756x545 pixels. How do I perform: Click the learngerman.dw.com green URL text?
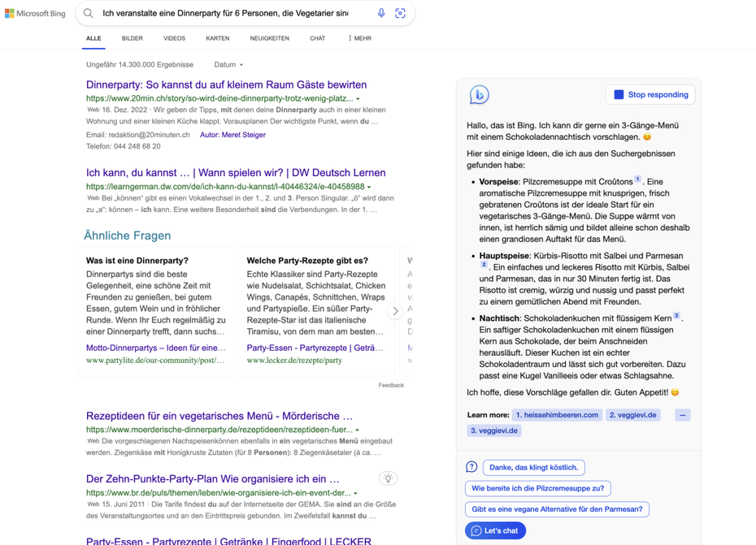click(x=225, y=187)
